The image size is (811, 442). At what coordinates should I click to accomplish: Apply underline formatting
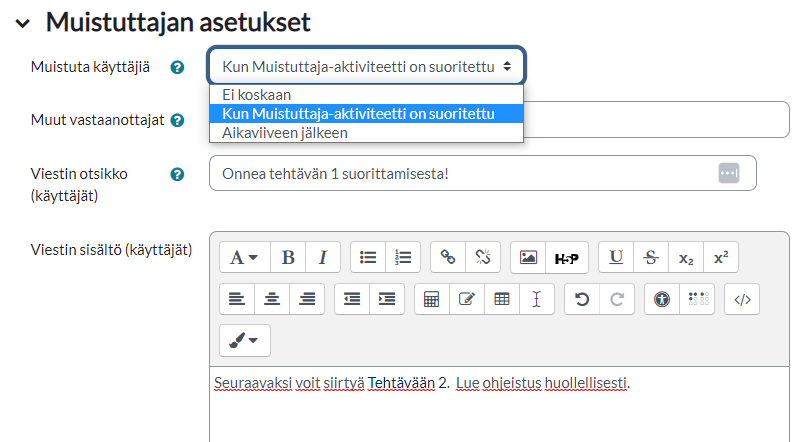click(616, 257)
